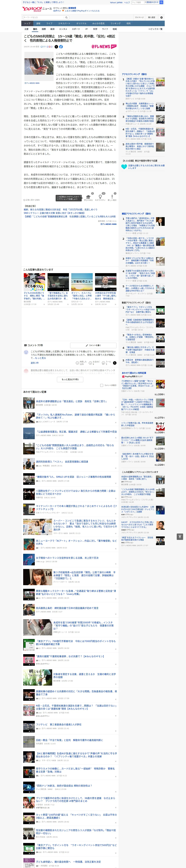The width and height of the screenshot is (186, 868).
Task: Click the もっと見る(77件) button
Action: pyautogui.click(x=70, y=379)
